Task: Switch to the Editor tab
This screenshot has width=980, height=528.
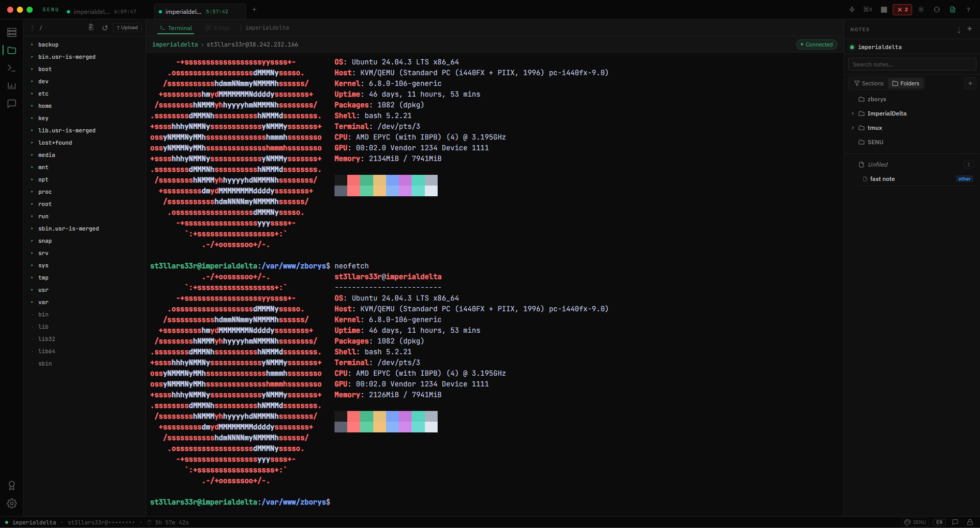Action: 218,28
